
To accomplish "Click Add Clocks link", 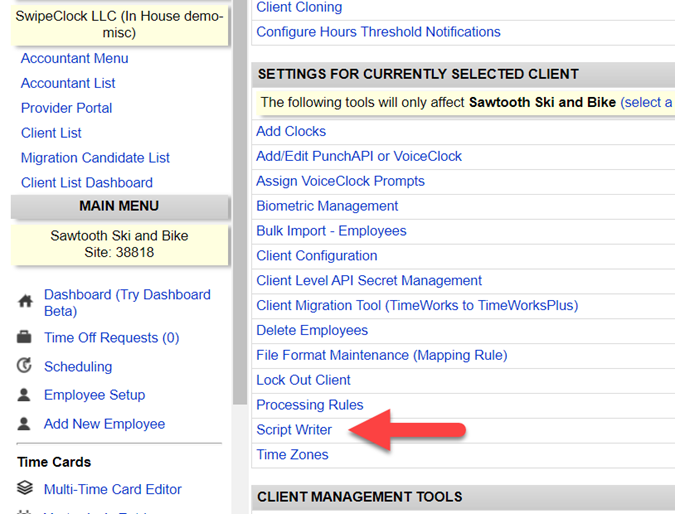I will click(x=291, y=131).
